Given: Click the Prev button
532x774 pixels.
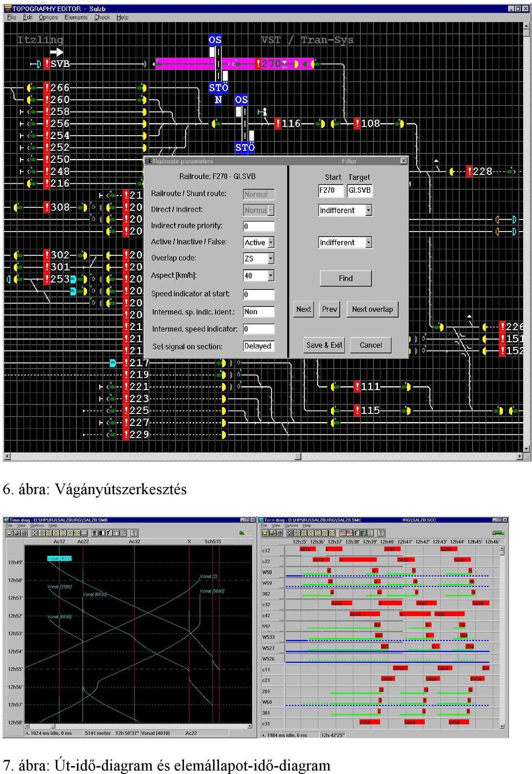Looking at the screenshot, I should [330, 310].
